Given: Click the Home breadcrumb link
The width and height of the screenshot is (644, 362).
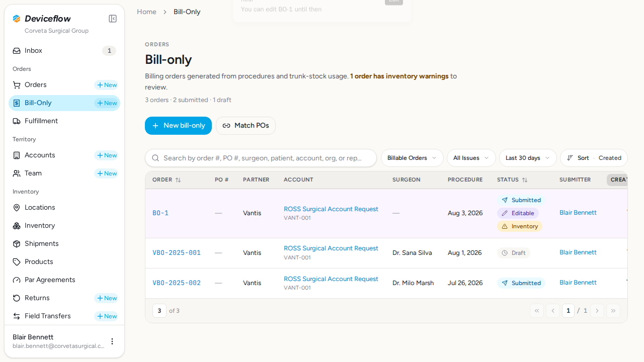Looking at the screenshot, I should [146, 12].
